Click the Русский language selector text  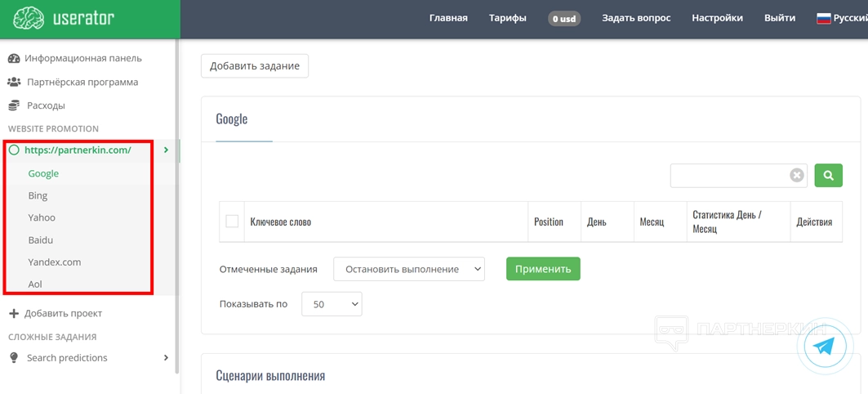(851, 18)
